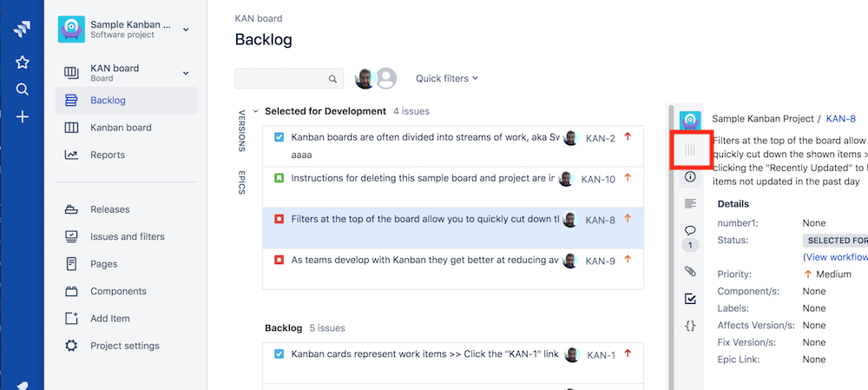This screenshot has width=868, height=390.
Task: Click the View workflow link
Action: point(836,257)
